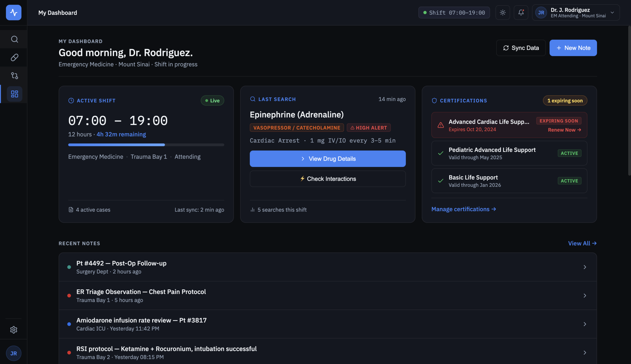
Task: Click ACTIVE badge on Pediatric Advanced Life Support
Action: coord(569,153)
